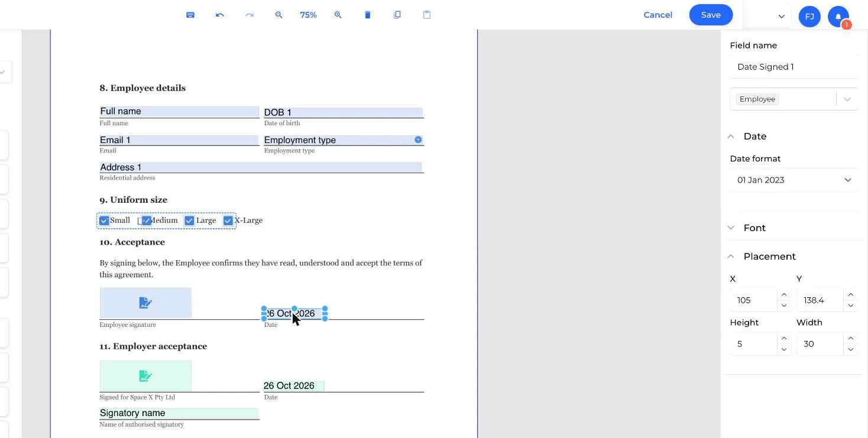Undo the last action
This screenshot has height=438, width=868.
220,15
